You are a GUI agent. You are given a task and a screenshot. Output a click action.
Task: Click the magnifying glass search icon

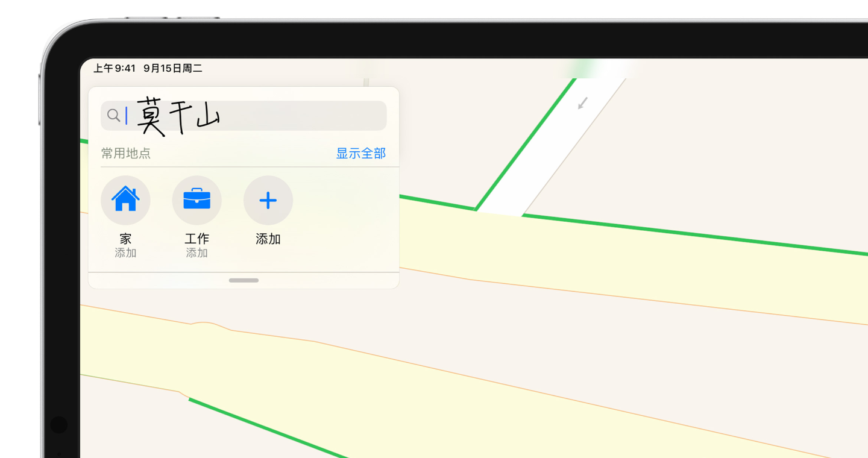pos(113,115)
